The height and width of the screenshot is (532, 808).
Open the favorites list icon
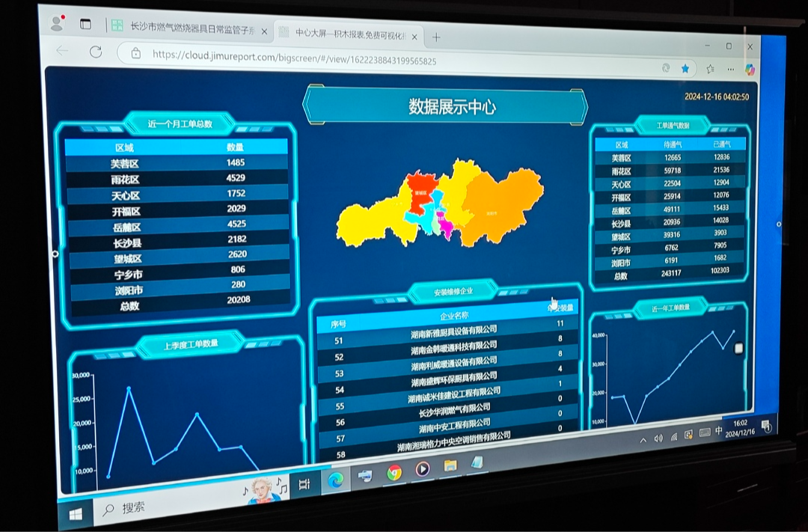click(710, 69)
